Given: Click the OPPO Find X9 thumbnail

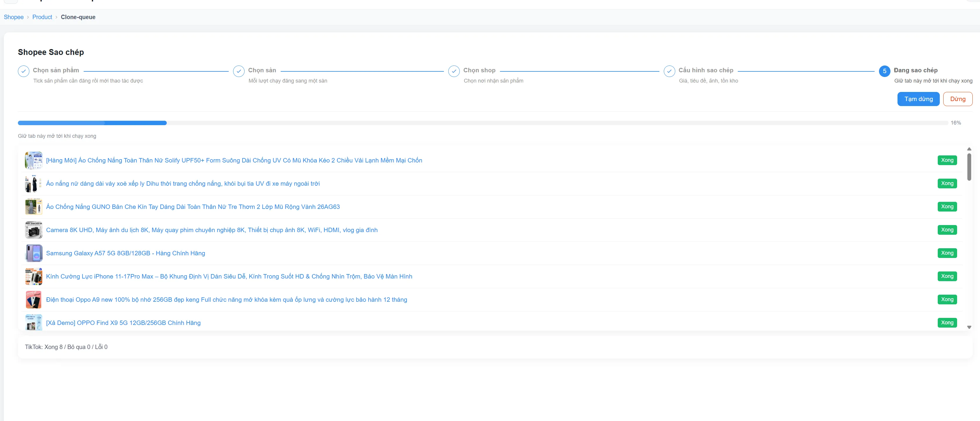Looking at the screenshot, I should [x=34, y=322].
